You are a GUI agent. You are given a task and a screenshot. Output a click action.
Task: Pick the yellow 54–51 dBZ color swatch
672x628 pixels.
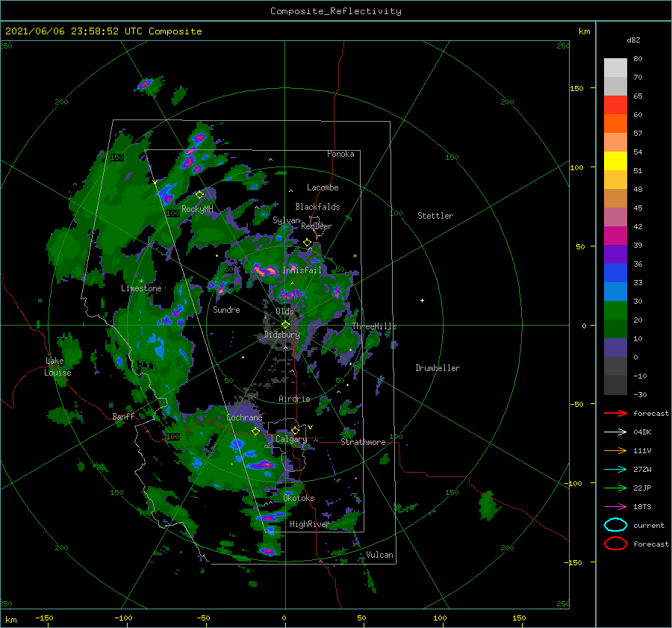tap(615, 161)
